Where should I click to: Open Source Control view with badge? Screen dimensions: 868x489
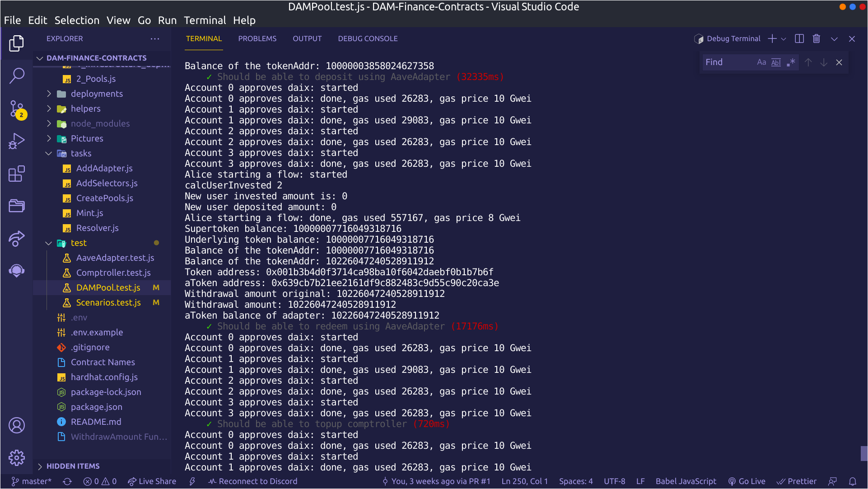[x=17, y=109]
